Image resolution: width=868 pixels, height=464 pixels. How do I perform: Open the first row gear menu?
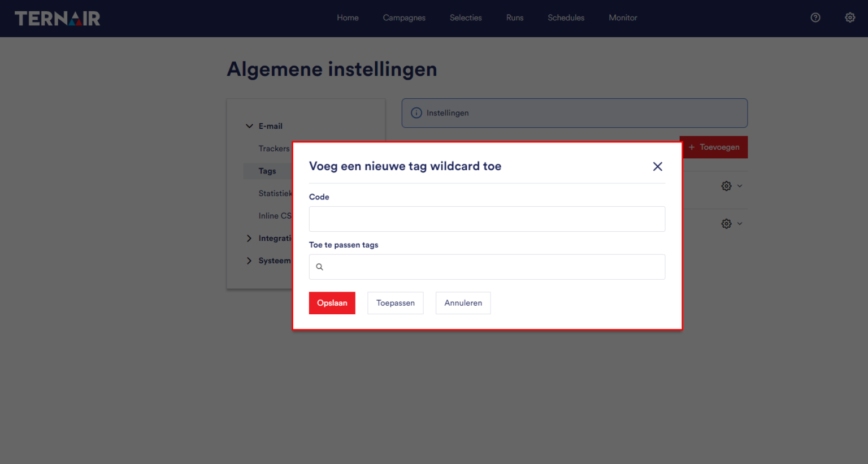coord(731,186)
